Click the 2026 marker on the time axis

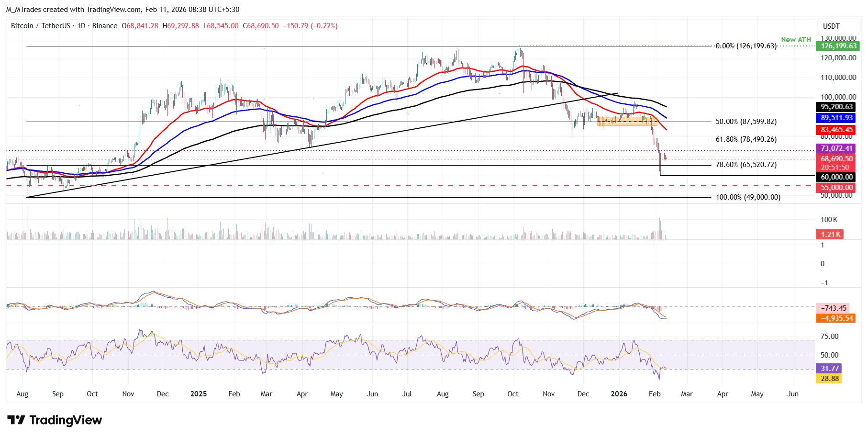(x=619, y=394)
